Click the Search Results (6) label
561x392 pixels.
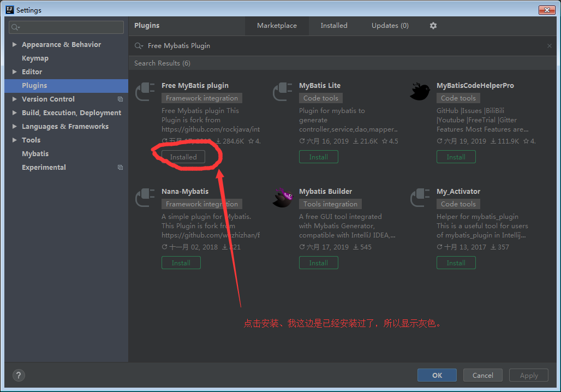point(162,63)
